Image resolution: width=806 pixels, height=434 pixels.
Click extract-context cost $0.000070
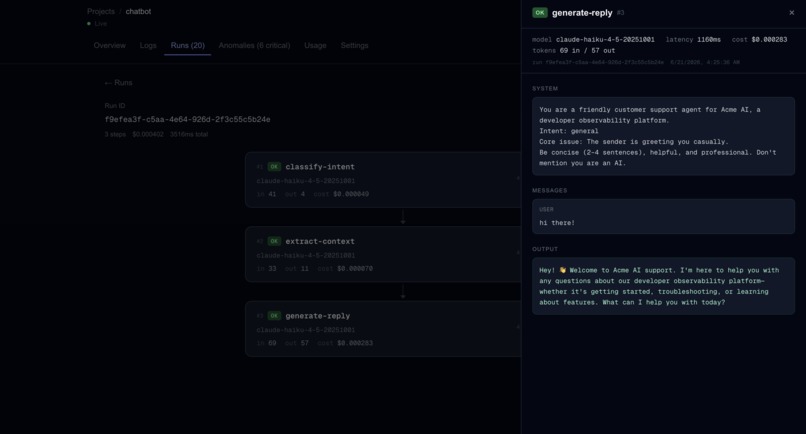tap(355, 268)
